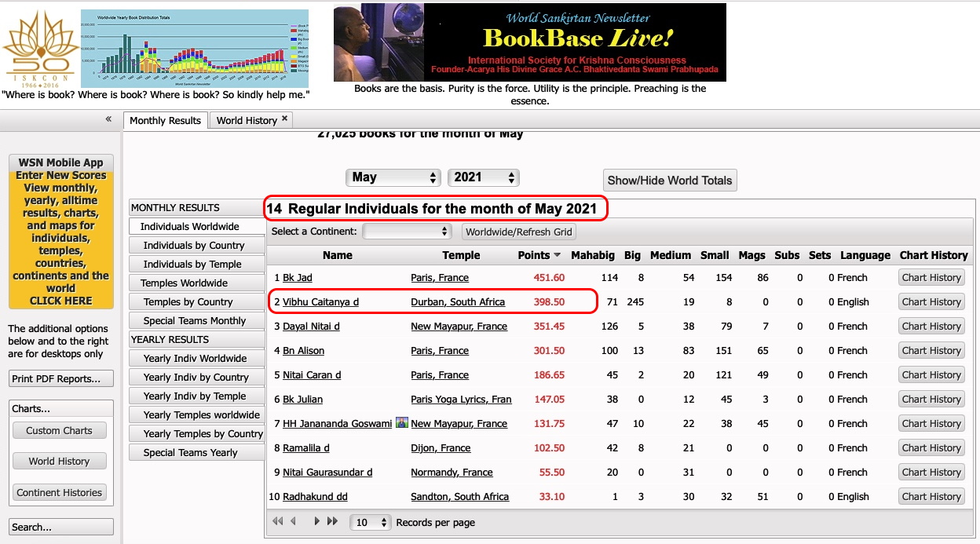This screenshot has width=980, height=544.
Task: Open the month dropdown showing May
Action: (x=393, y=177)
